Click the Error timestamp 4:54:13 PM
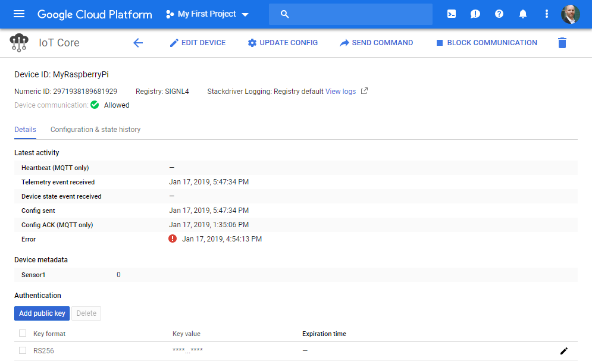592x364 pixels. tap(222, 239)
